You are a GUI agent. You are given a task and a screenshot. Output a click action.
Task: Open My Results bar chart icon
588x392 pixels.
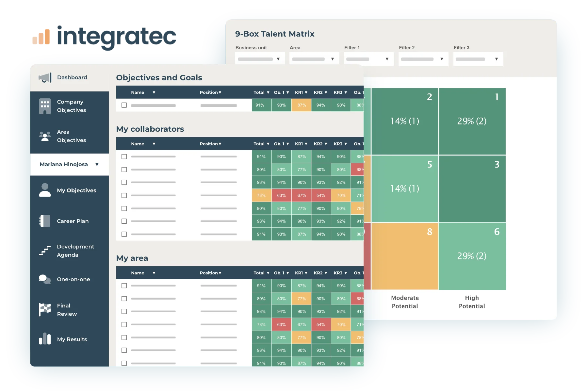45,339
